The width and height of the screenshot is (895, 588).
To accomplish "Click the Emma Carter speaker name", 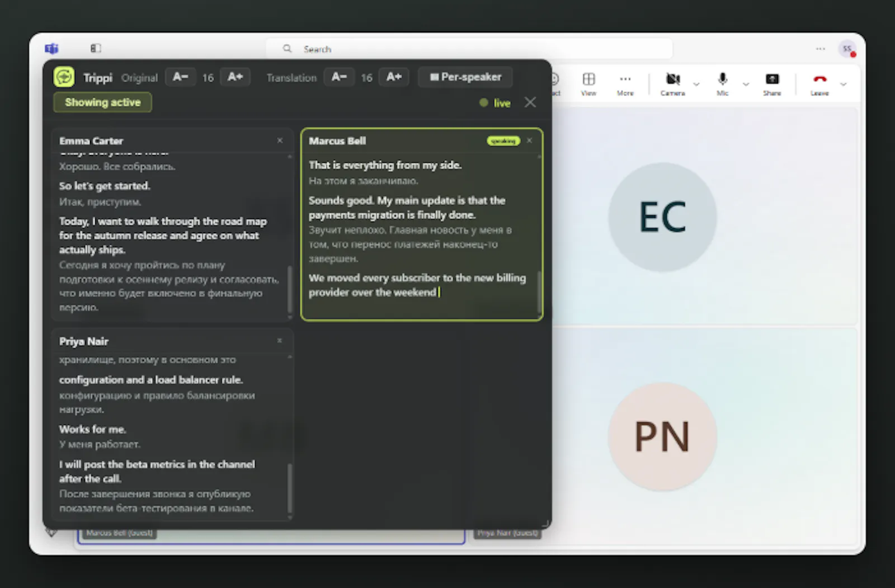I will pyautogui.click(x=91, y=141).
